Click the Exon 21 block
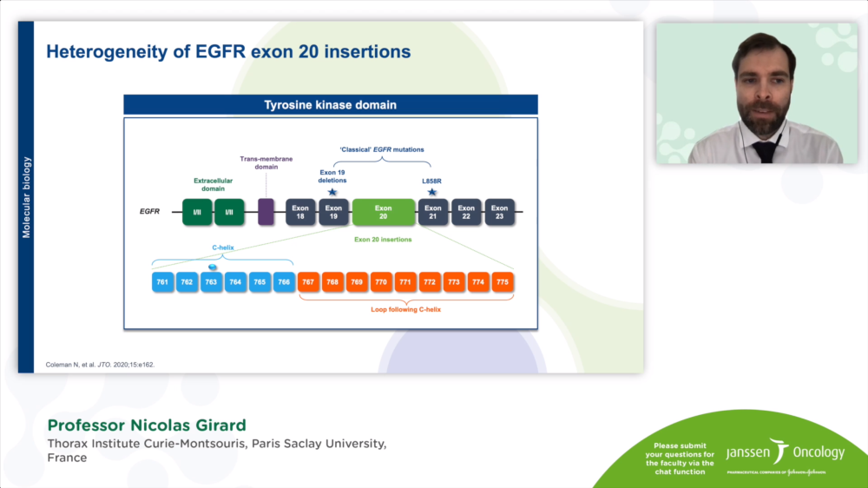This screenshot has width=868, height=488. click(433, 212)
